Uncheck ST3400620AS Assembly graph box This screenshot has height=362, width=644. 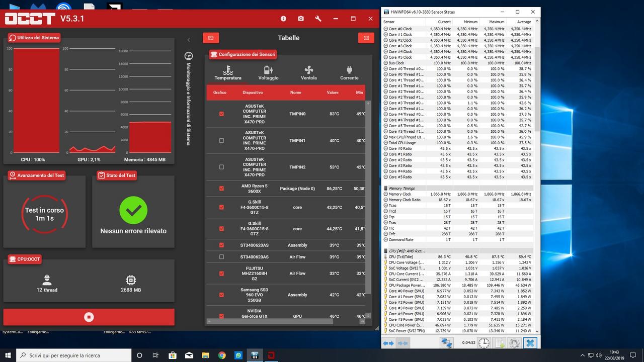point(221,245)
